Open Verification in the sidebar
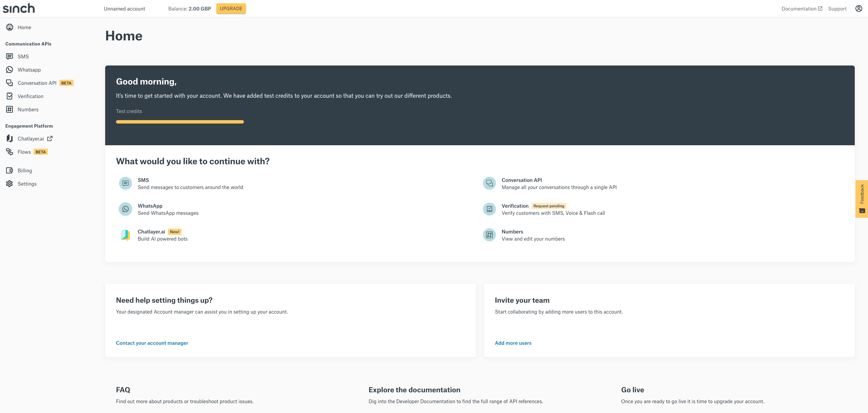868x413 pixels. (9, 96)
